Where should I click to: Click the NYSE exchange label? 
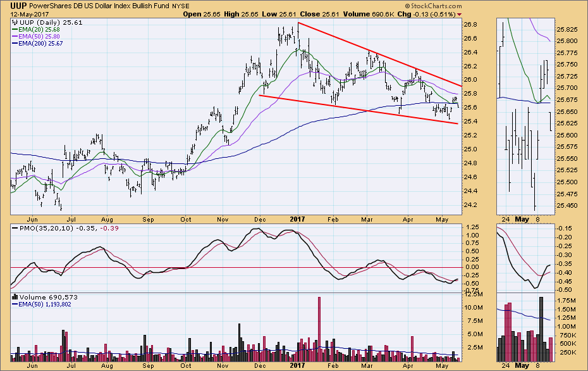click(x=181, y=6)
